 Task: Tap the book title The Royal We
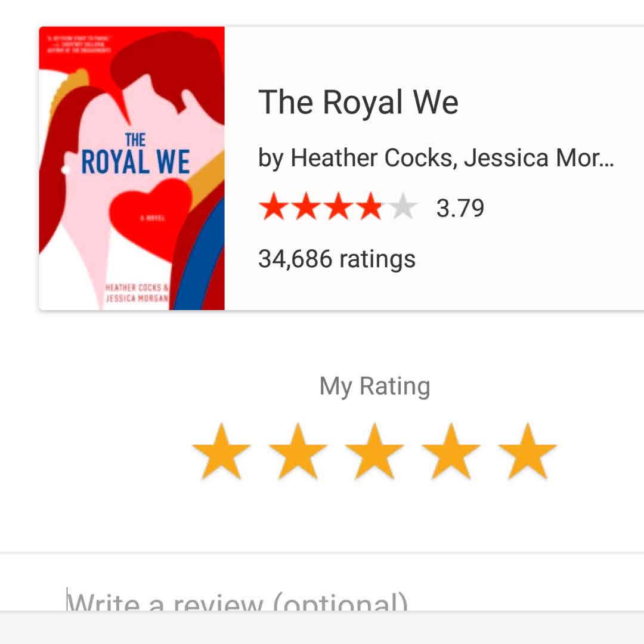(x=358, y=103)
